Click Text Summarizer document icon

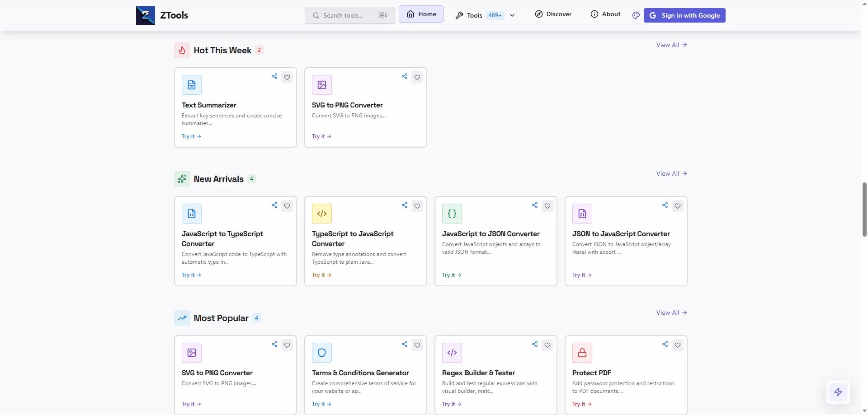(x=192, y=85)
